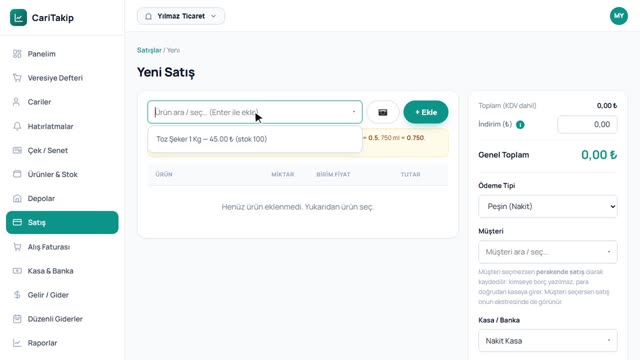The height and width of the screenshot is (360, 640).
Task: Click the İndirim info icon
Action: pos(520,124)
